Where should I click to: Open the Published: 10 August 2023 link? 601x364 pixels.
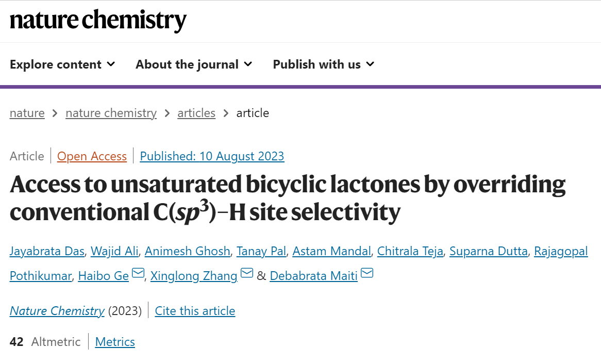[212, 156]
